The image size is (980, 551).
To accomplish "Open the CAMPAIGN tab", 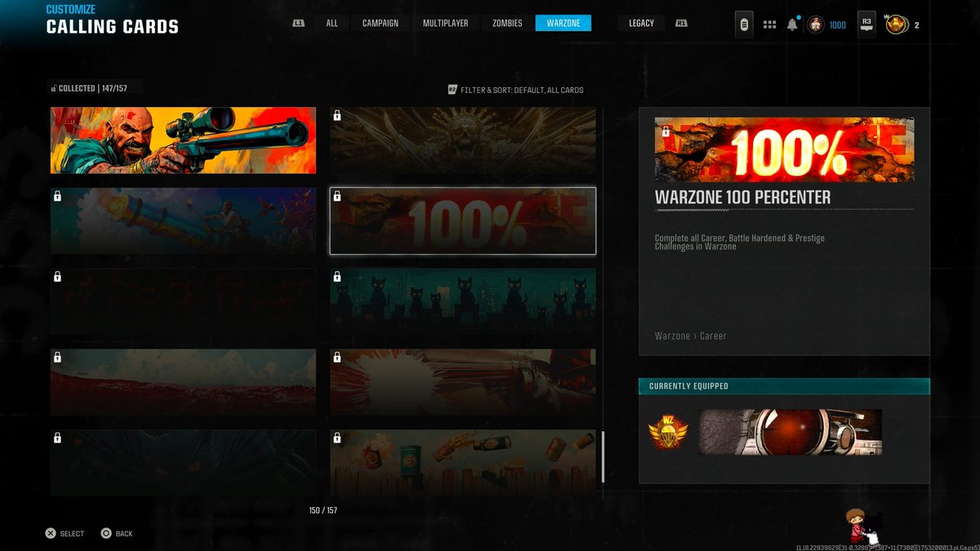I will [x=381, y=23].
